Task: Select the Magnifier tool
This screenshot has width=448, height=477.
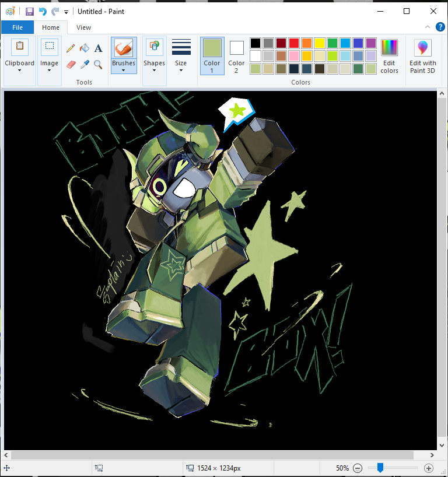Action: coord(98,65)
